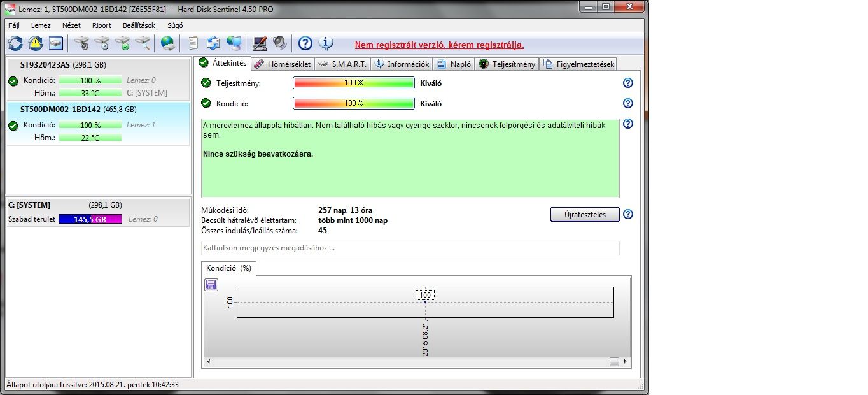Open the Beállítások menu
Screen dimensions: 868x395
point(139,25)
